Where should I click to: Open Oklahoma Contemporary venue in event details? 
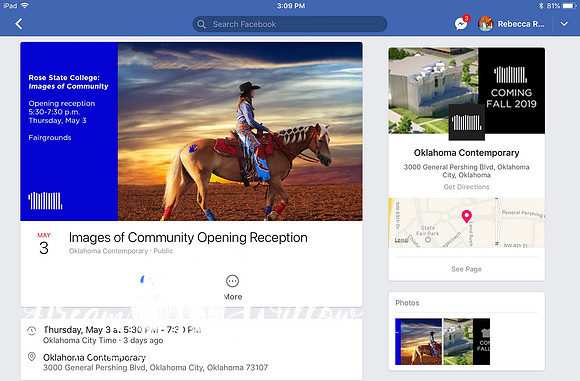point(94,357)
